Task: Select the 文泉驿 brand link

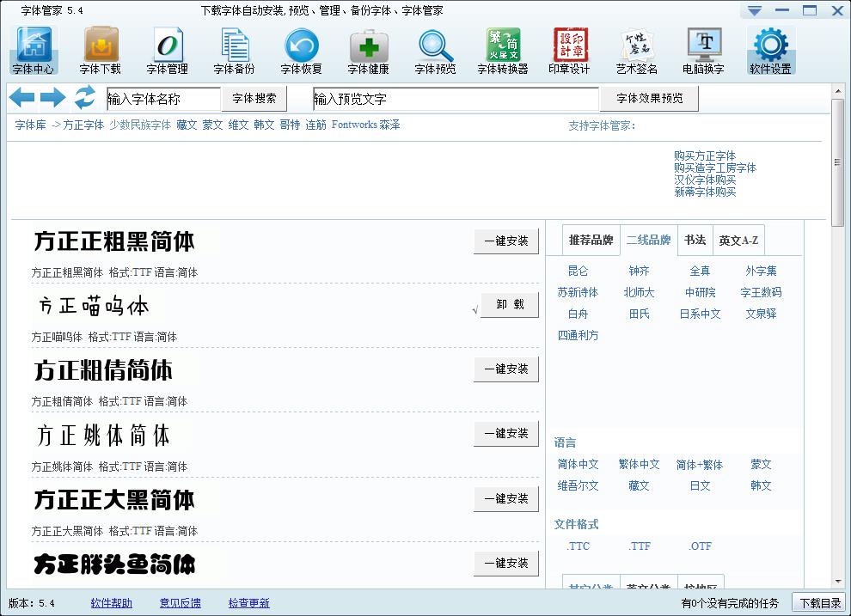Action: [761, 314]
